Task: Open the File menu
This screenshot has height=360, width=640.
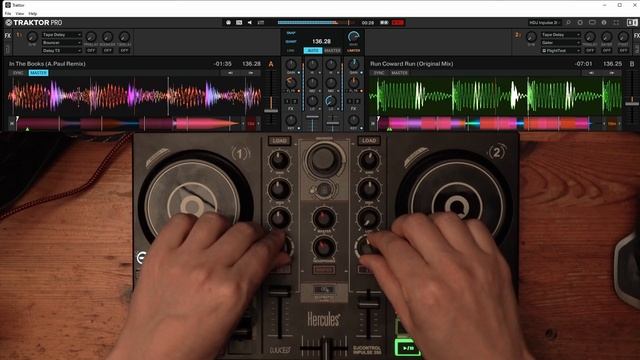Action: coord(8,13)
